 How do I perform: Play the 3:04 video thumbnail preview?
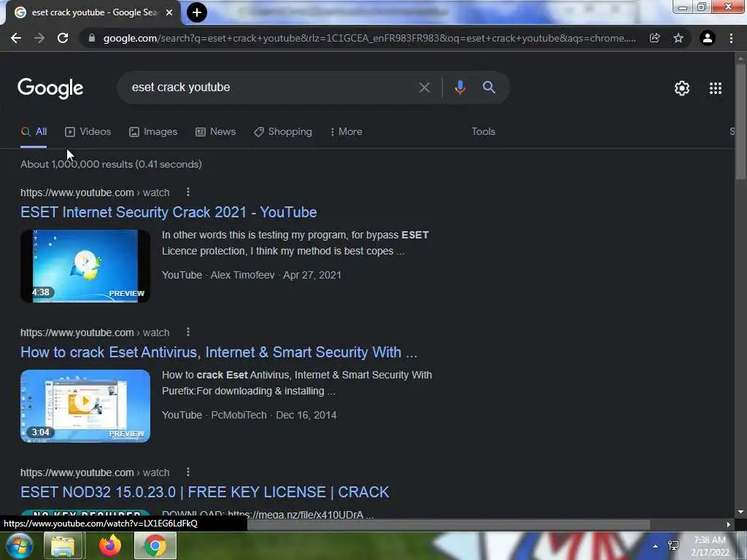[85, 405]
